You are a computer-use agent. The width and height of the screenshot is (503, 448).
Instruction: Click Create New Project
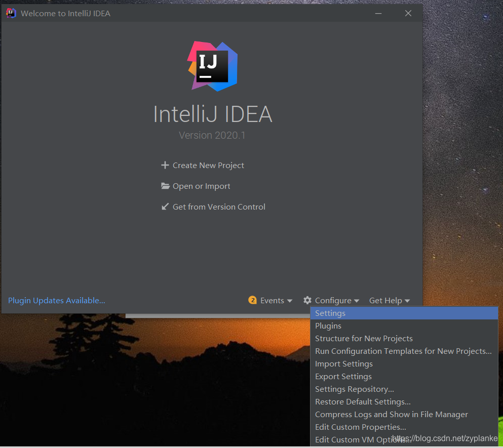(208, 165)
